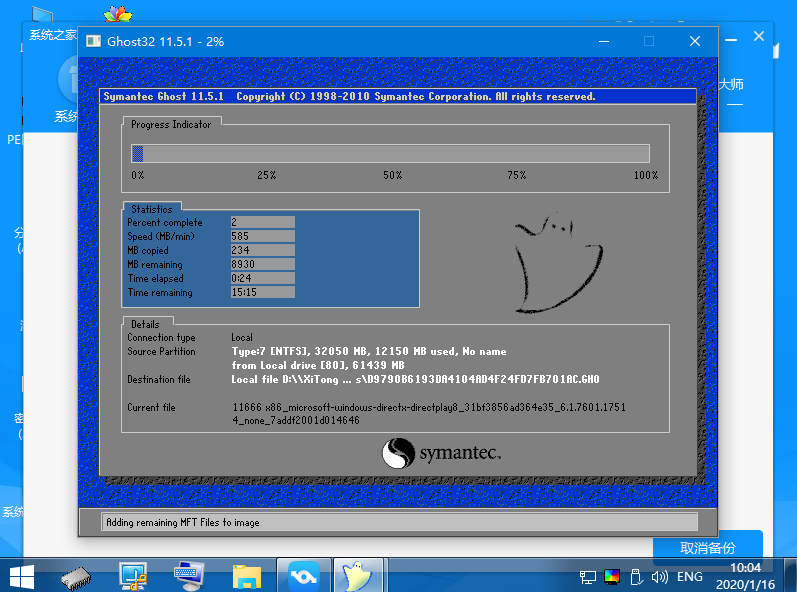Open the keyboard computer taskbar icon
797x592 pixels.
coord(189,576)
